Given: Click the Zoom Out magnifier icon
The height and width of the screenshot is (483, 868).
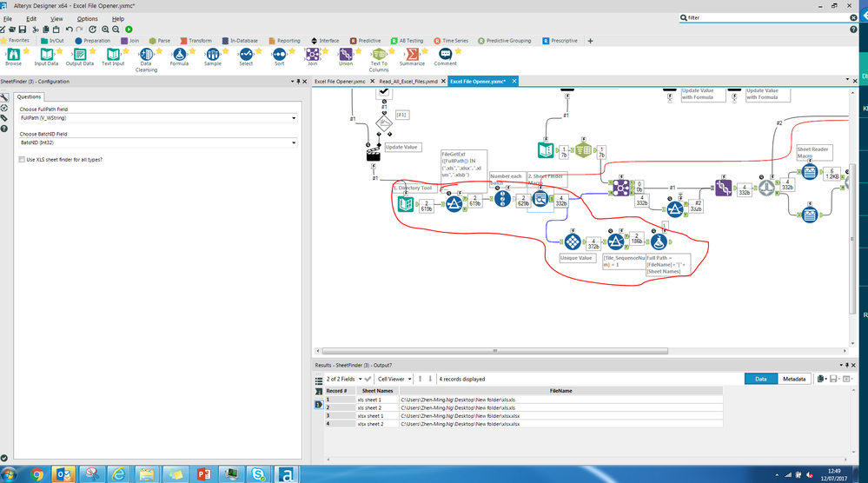Looking at the screenshot, I should pos(116,30).
